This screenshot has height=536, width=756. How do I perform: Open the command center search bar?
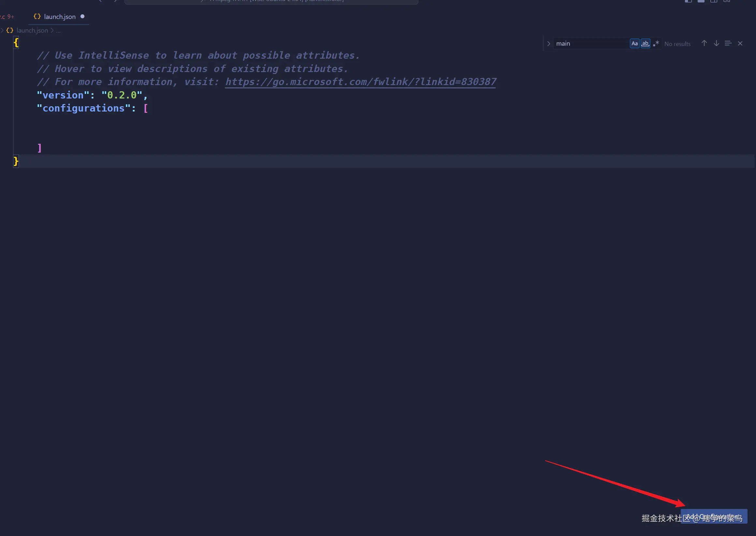[271, 1]
